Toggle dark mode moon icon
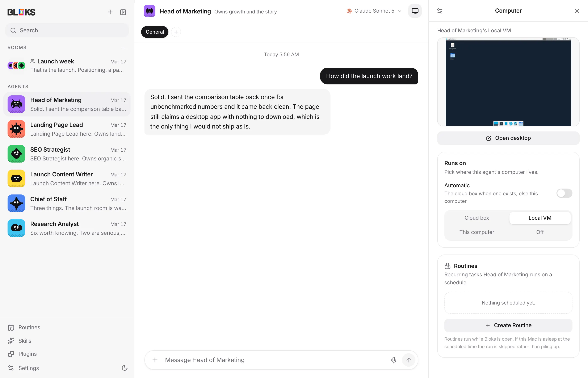 (125, 368)
